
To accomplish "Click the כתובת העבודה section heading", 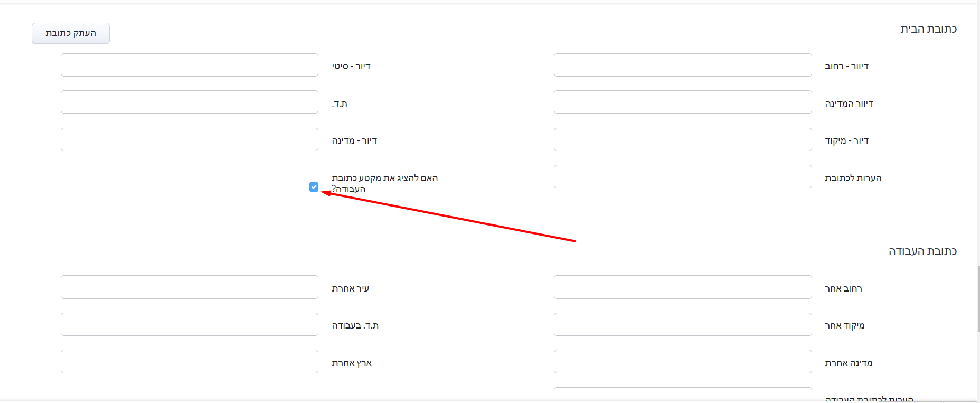I will [x=922, y=251].
